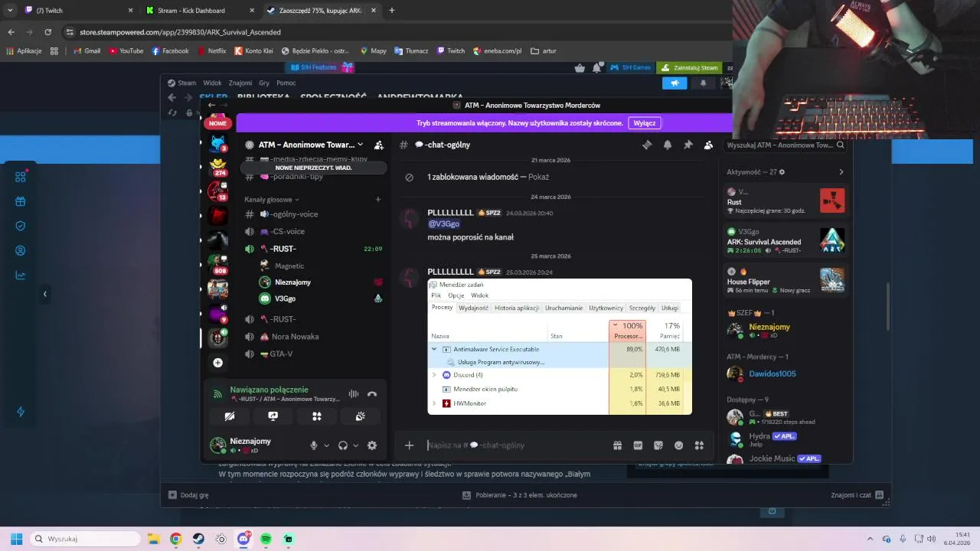
Task: Click the @V3Ggo mention in chat
Action: click(443, 224)
